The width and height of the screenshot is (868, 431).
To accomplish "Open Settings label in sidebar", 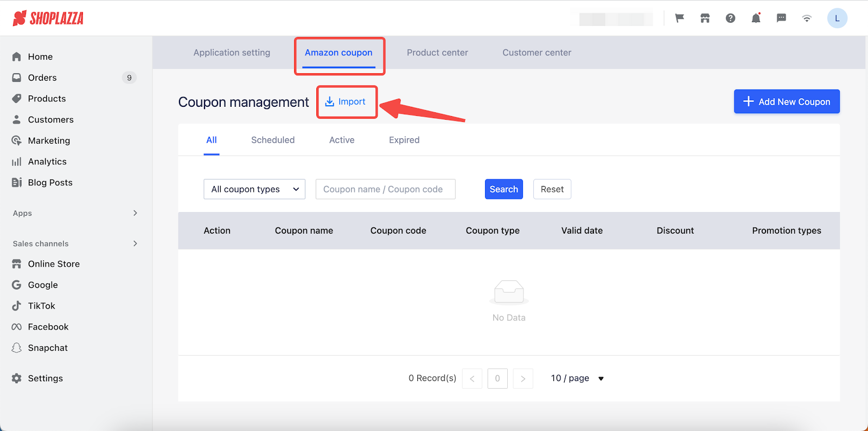I will 46,378.
